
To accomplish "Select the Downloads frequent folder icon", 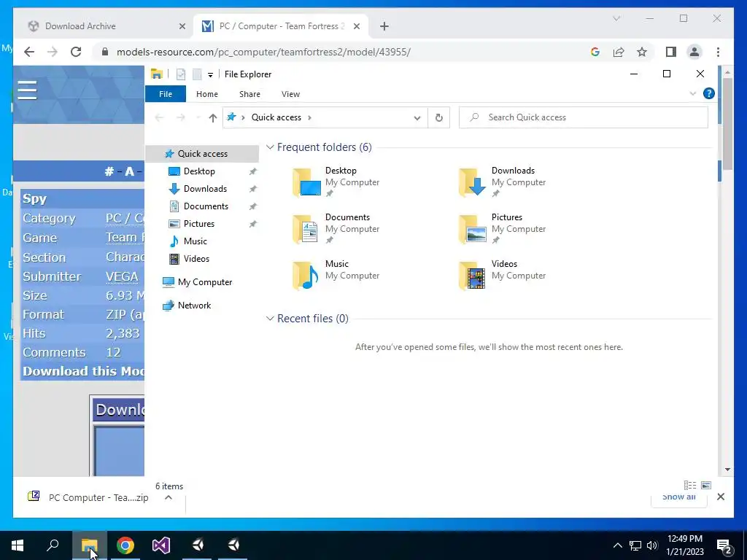I will 472,182.
